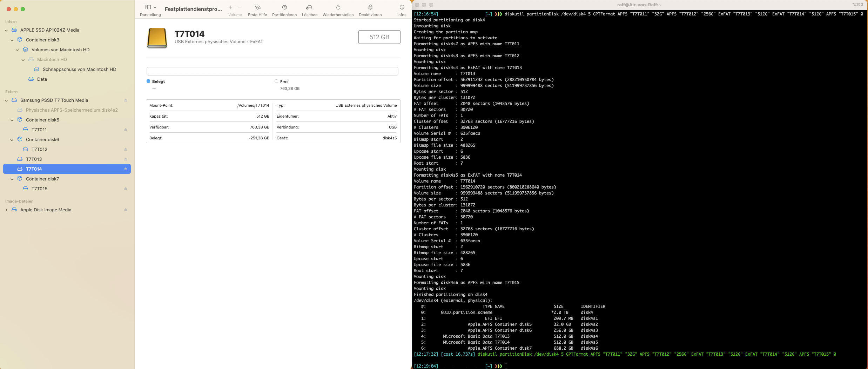The width and height of the screenshot is (868, 369).
Task: Open the Partitionieren tool
Action: pyautogui.click(x=284, y=7)
